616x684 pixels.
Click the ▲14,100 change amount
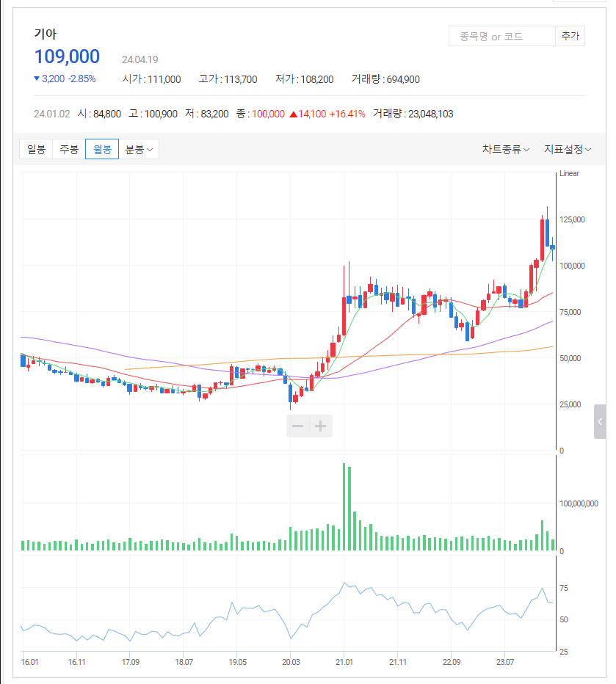308,114
